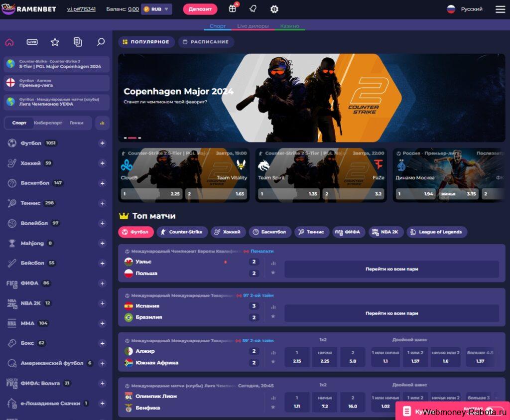Open the v.i.p#715341 account link

(81, 9)
